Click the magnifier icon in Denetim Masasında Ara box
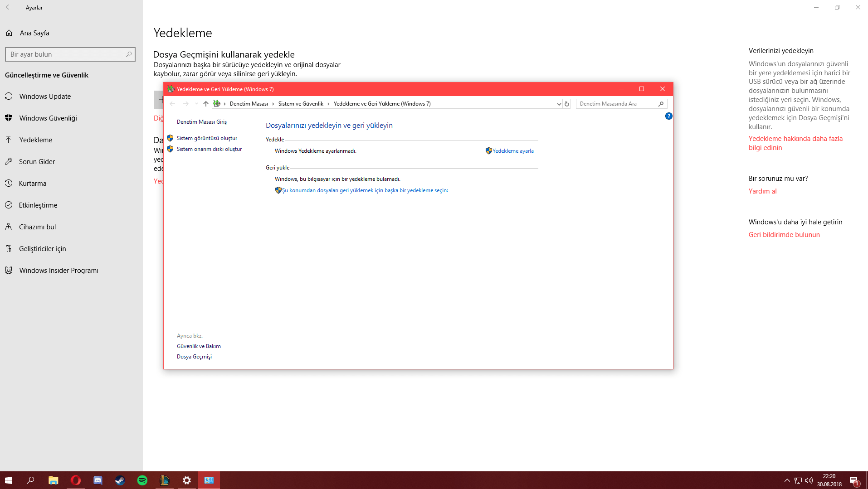The height and width of the screenshot is (489, 868). [x=661, y=104]
